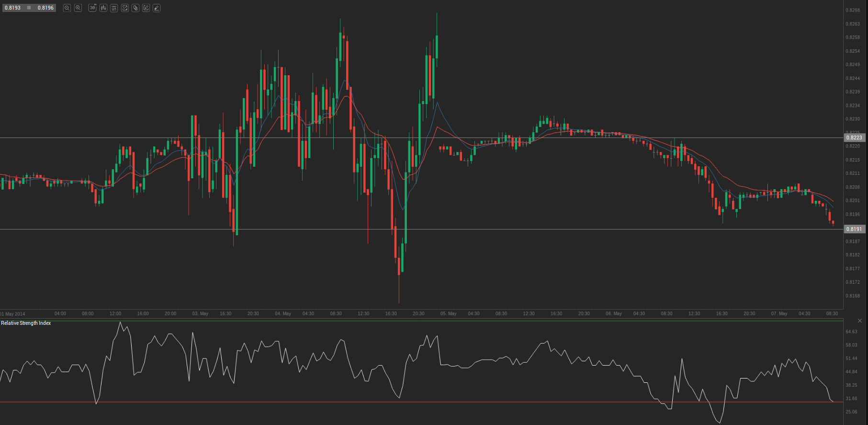Click the small square between bid and ask
868x425 pixels.
(x=29, y=8)
